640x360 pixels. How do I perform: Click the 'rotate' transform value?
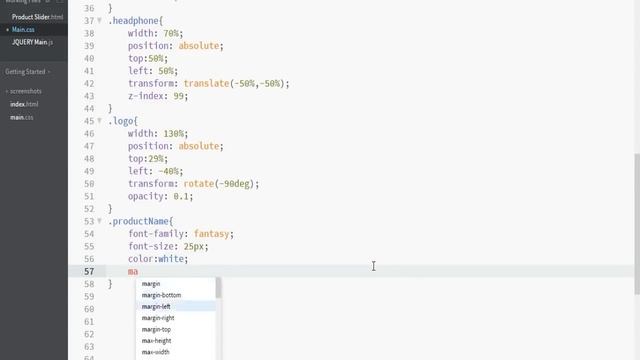199,184
